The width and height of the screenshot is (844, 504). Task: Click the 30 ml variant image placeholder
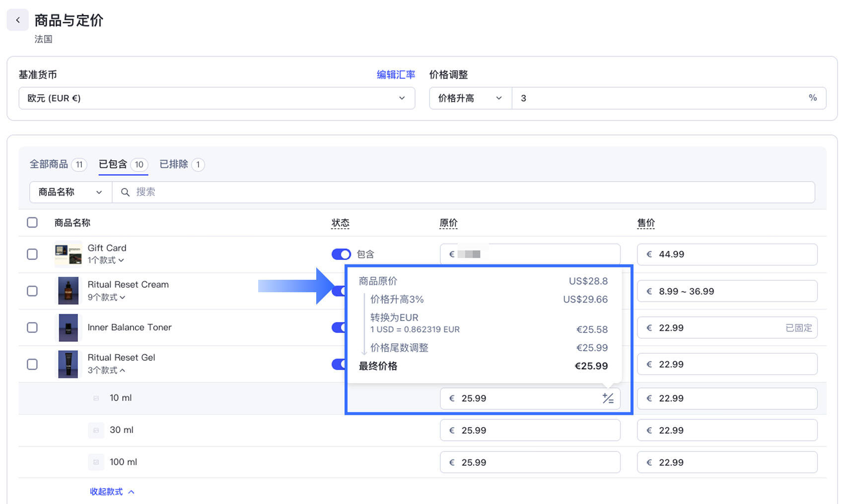[x=96, y=430]
